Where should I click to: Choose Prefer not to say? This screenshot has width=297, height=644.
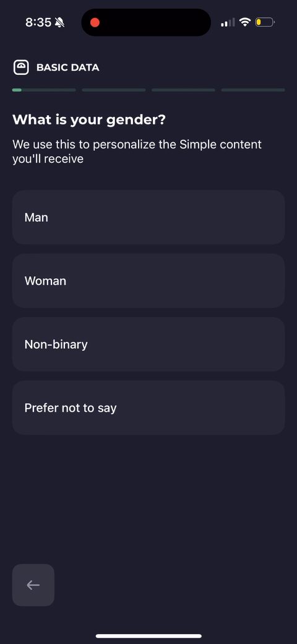148,408
